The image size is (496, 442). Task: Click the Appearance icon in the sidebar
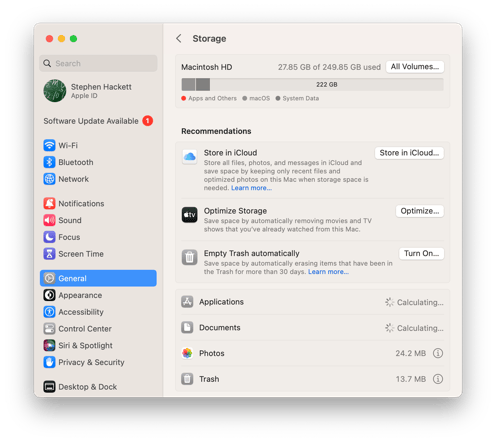[49, 295]
